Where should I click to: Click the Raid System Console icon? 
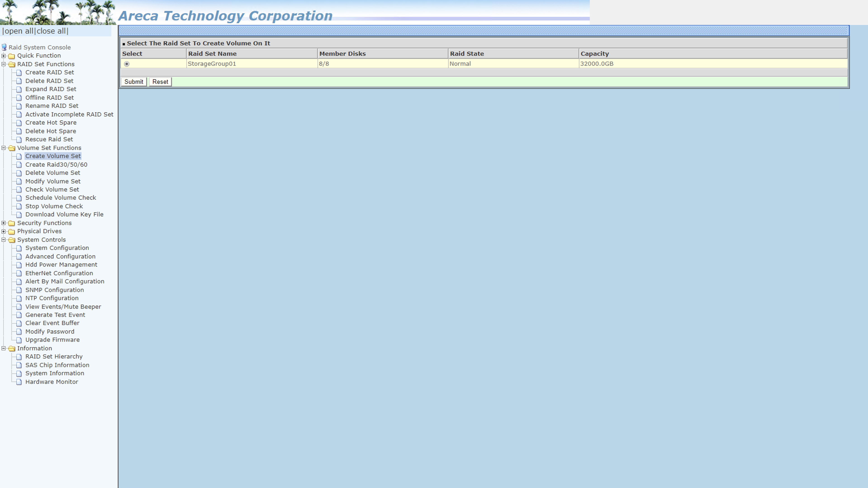click(x=4, y=47)
